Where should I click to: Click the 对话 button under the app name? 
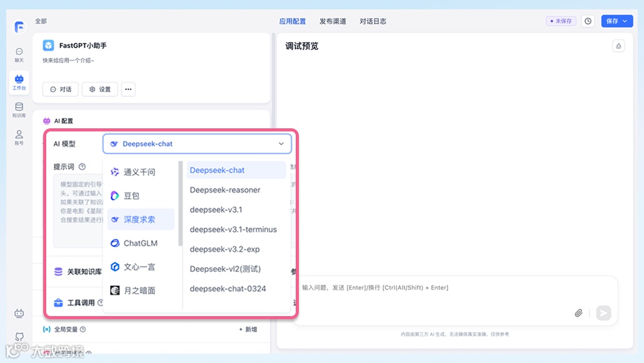(61, 89)
